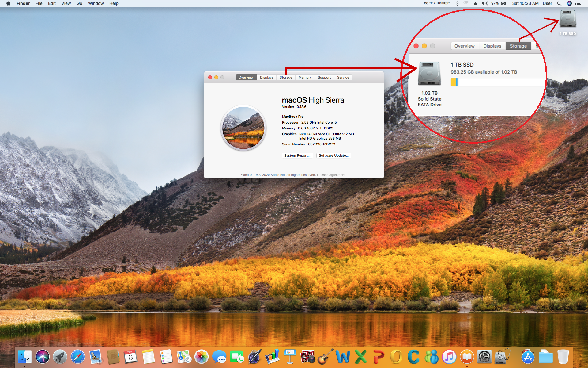Open Safari compass icon in Dock
Viewport: 588px width, 368px height.
pos(78,357)
